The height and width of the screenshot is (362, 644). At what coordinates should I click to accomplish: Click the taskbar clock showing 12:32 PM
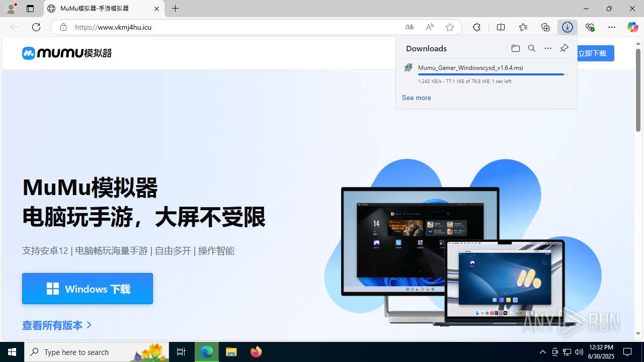coord(601,351)
